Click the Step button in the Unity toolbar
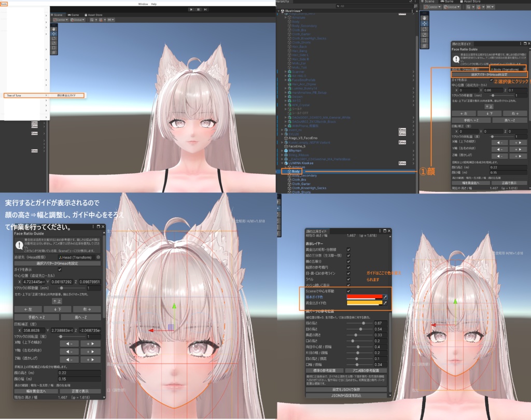Viewport: 531px width, 420px height. click(x=205, y=9)
